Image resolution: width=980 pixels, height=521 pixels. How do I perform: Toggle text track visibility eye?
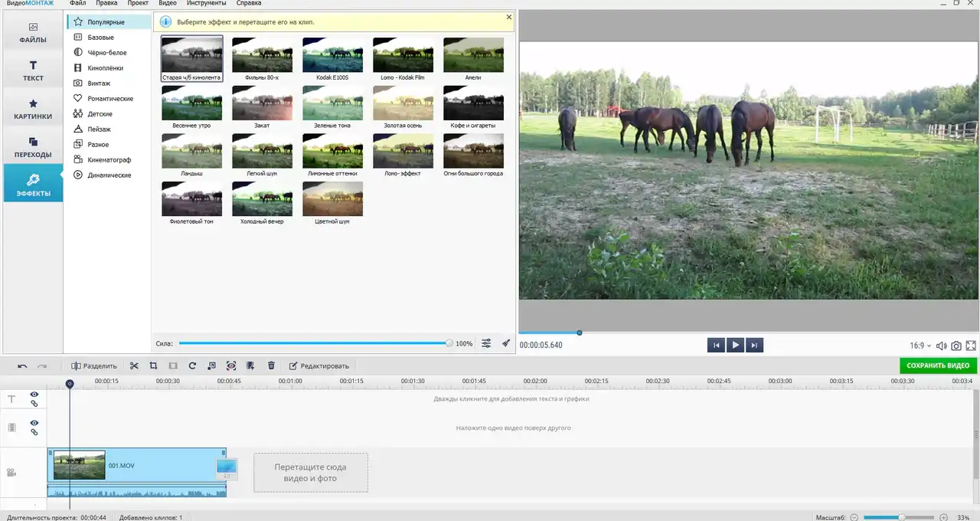tap(34, 395)
